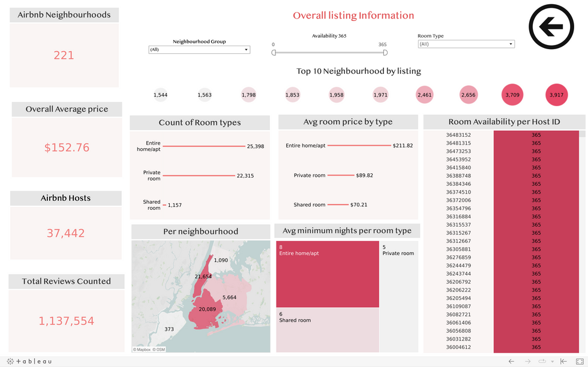Select host ID 36453952 row
588x367 pixels.
(502, 160)
